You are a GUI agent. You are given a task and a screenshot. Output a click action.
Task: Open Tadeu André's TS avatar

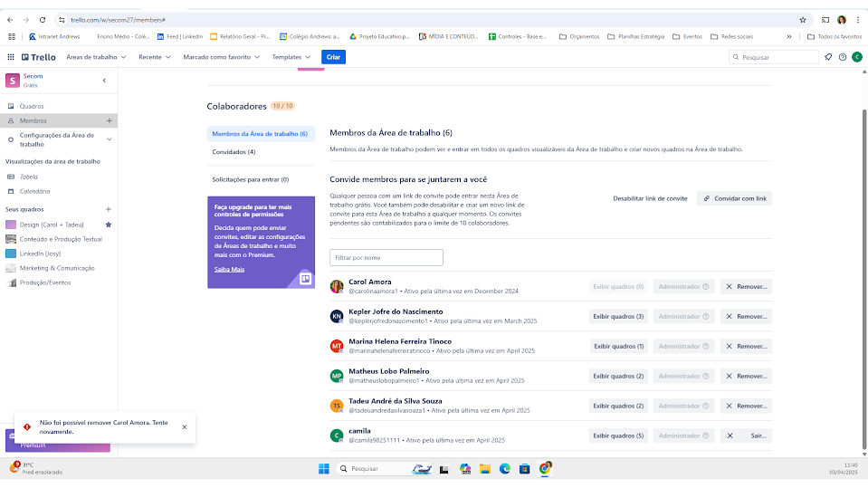tap(337, 406)
